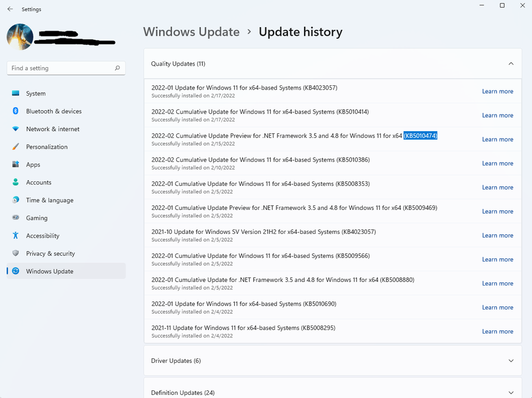Click the 2021-10 Windows SV Version 21H2 title
Viewport: 532px width, 398px height.
point(264,232)
